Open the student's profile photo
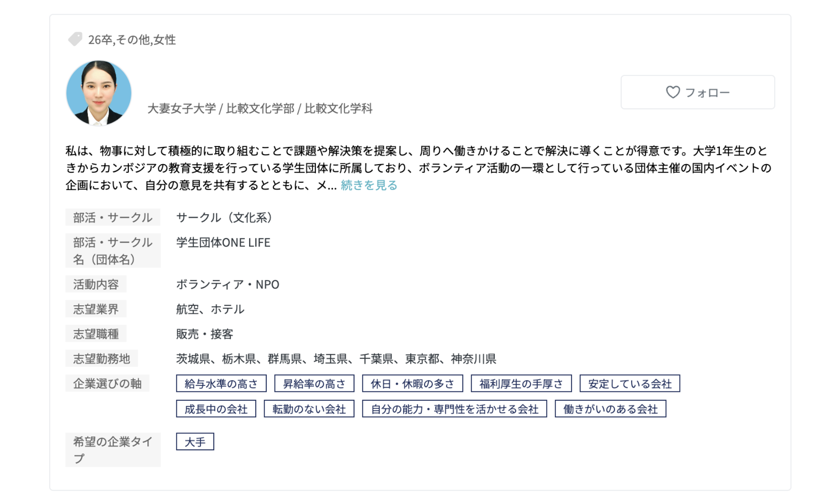 pos(99,93)
